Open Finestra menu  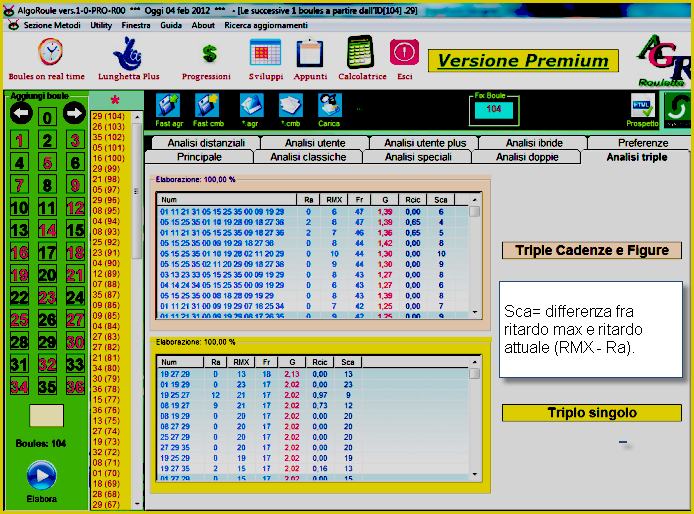click(136, 25)
